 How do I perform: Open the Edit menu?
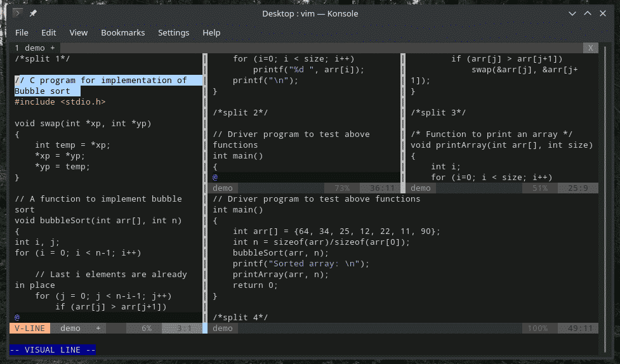click(x=49, y=33)
